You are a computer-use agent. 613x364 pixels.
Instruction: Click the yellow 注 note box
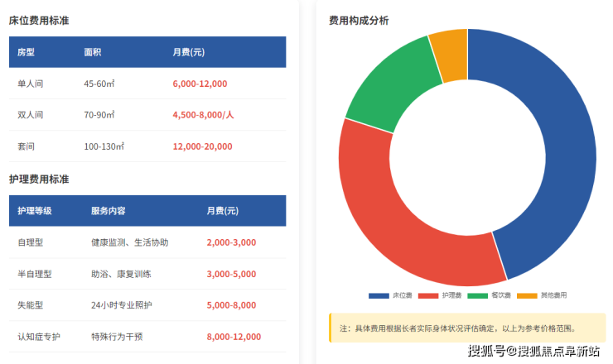[467, 328]
